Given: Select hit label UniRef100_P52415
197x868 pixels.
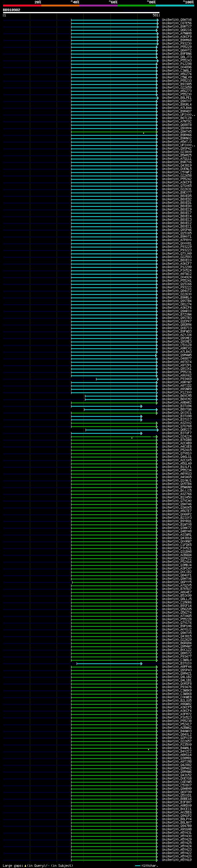Looking at the screenshot, I should tap(177, 450).
